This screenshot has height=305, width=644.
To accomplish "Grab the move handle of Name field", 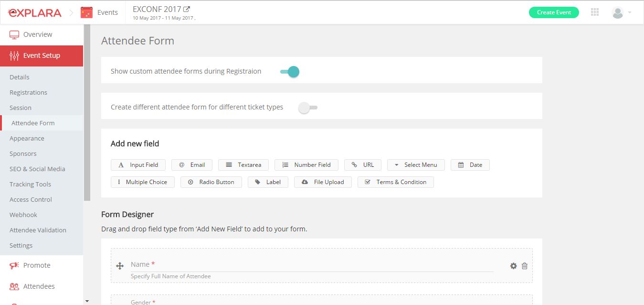I will pyautogui.click(x=120, y=266).
